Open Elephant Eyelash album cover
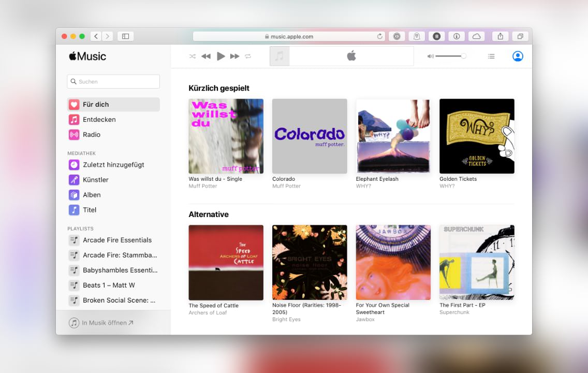 (393, 136)
